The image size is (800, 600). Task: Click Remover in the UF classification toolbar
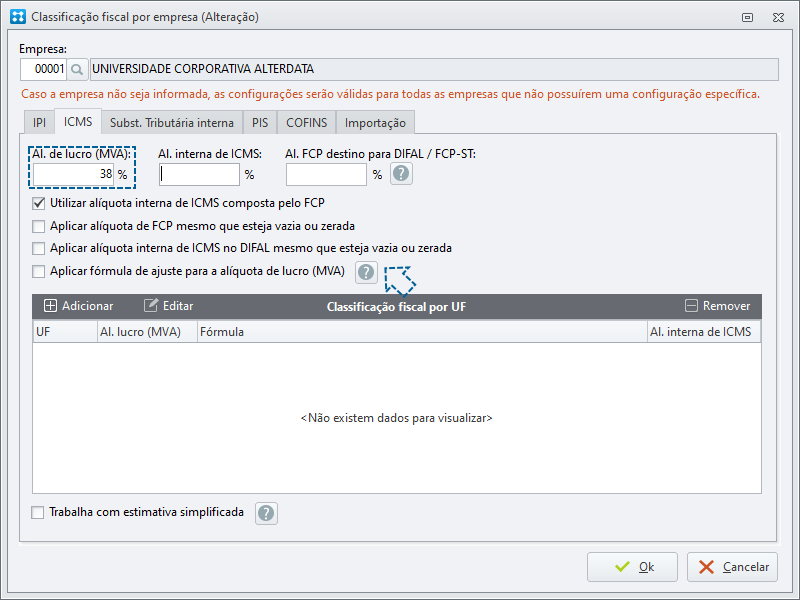[x=717, y=306]
